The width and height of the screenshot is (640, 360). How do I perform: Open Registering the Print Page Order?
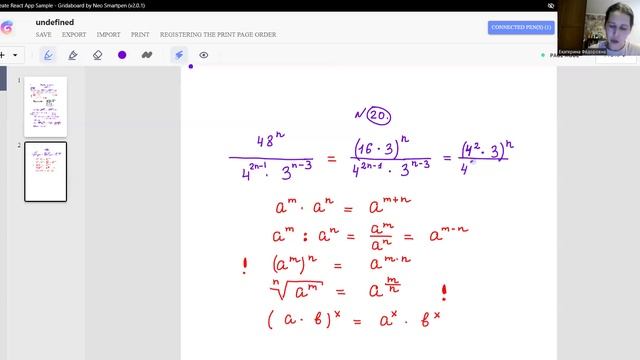tap(218, 35)
